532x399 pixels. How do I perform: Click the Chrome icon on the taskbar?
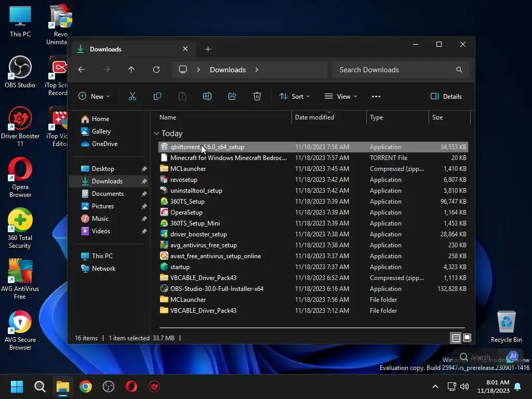tap(86, 387)
